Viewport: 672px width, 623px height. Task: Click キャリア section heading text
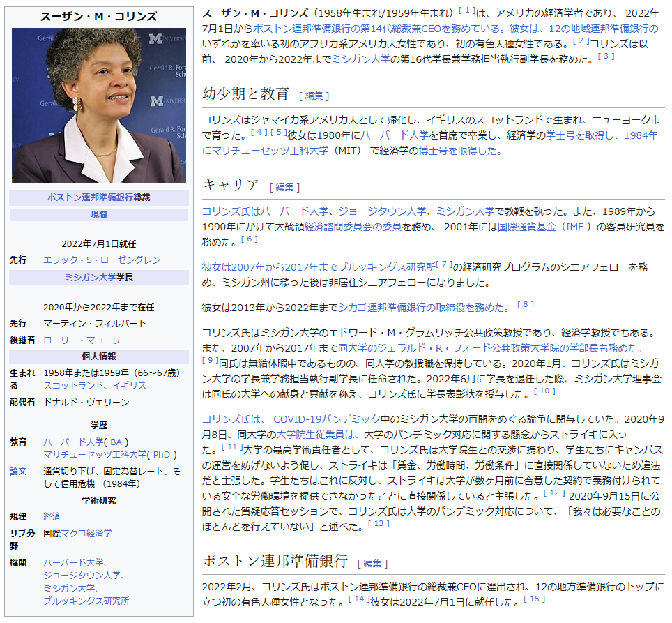click(231, 186)
